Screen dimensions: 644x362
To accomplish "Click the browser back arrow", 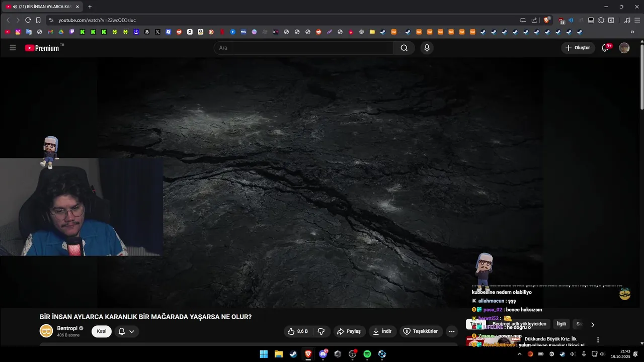I will click(8, 20).
